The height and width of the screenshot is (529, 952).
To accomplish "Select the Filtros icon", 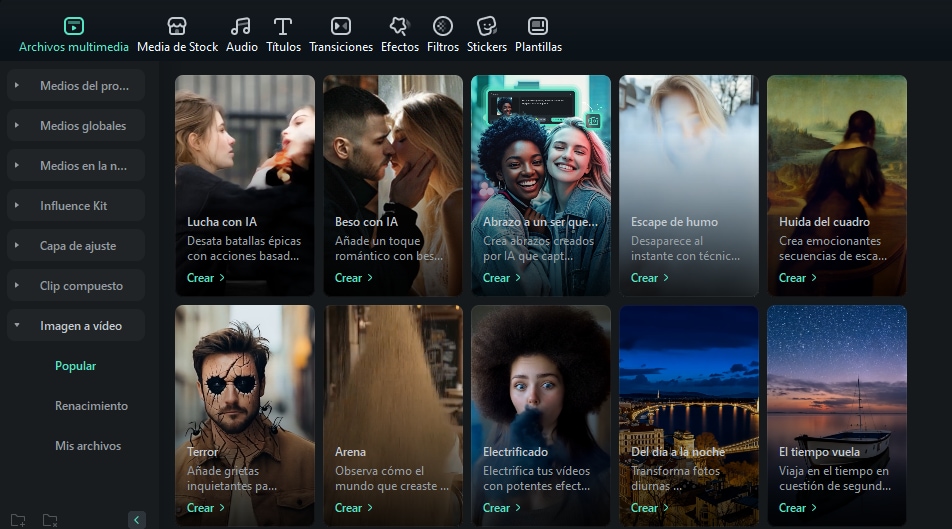I will click(x=443, y=27).
